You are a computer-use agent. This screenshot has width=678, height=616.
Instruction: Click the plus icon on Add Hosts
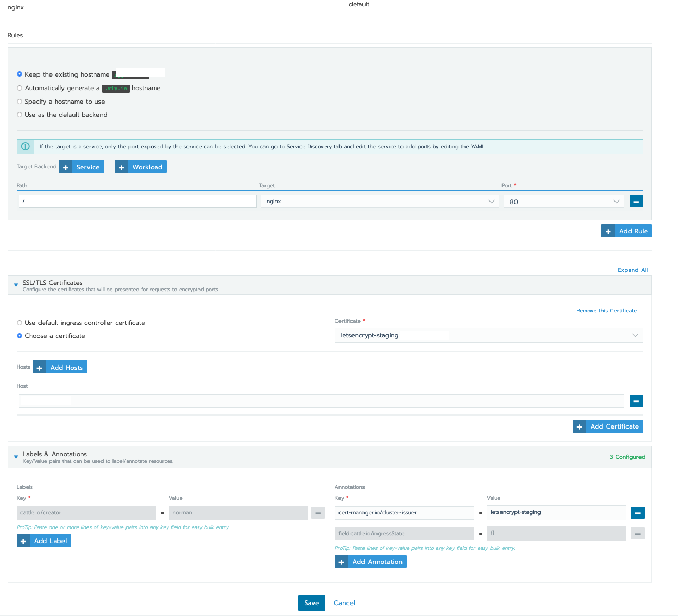39,368
